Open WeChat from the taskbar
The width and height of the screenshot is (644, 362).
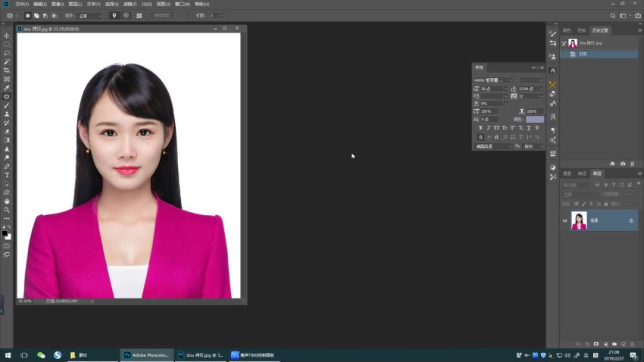(41, 355)
